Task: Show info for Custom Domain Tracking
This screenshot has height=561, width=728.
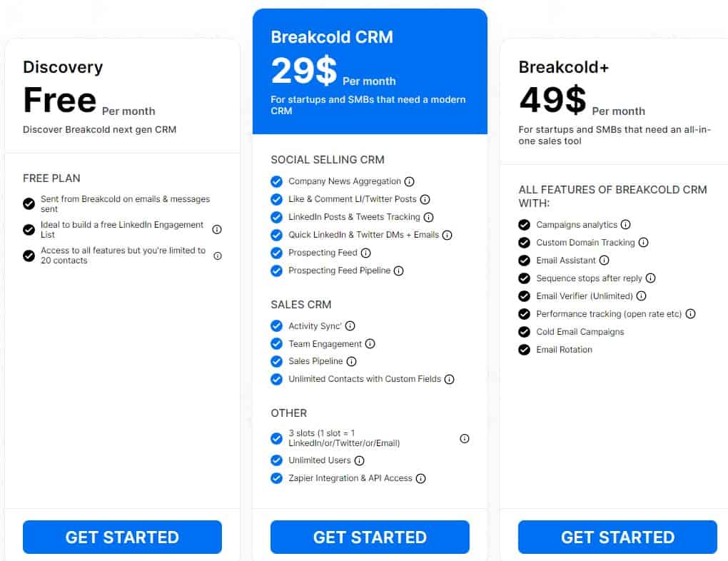Action: 644,243
